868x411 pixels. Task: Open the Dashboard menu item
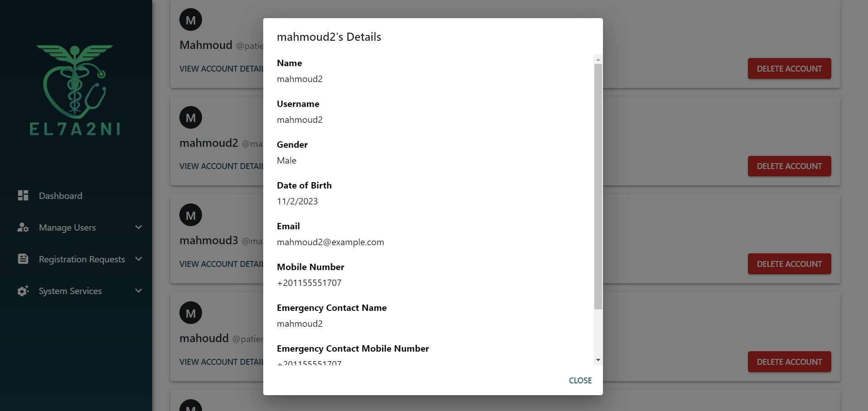coord(76,195)
